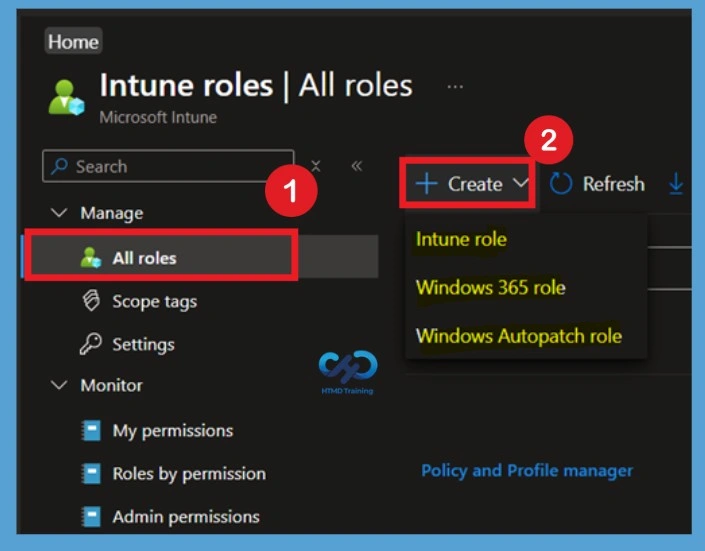Click the download export arrow icon
Image resolution: width=705 pixels, height=551 pixels.
point(676,184)
